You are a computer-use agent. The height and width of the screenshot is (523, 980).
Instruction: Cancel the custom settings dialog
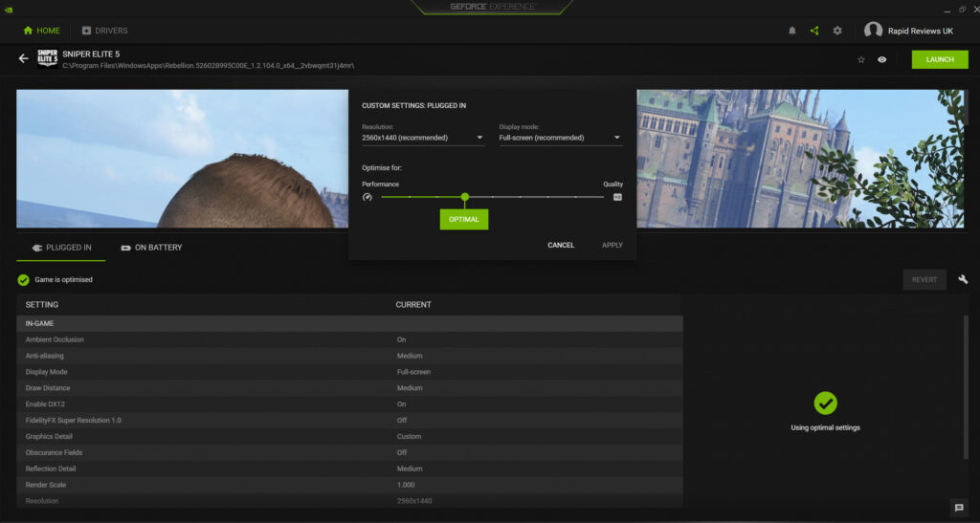point(561,246)
